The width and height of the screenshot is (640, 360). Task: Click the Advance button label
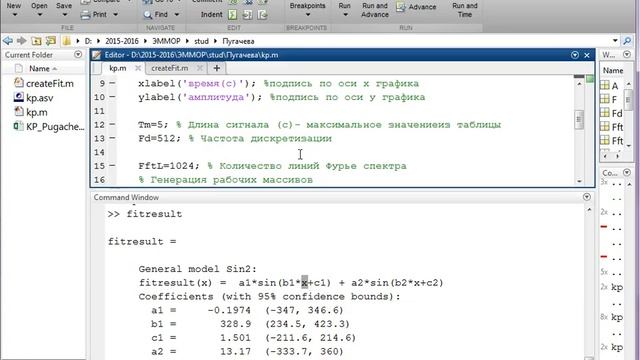[422, 7]
